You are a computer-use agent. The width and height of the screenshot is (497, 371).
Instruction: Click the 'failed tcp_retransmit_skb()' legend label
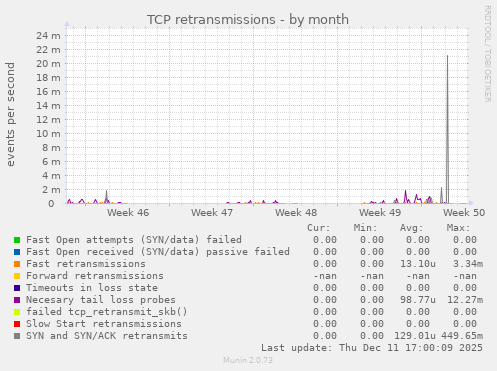pos(107,312)
